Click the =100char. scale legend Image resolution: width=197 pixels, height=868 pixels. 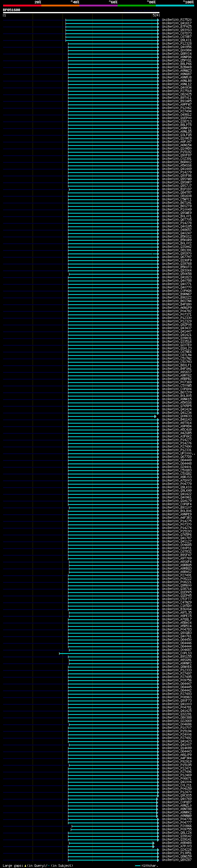(x=147, y=865)
